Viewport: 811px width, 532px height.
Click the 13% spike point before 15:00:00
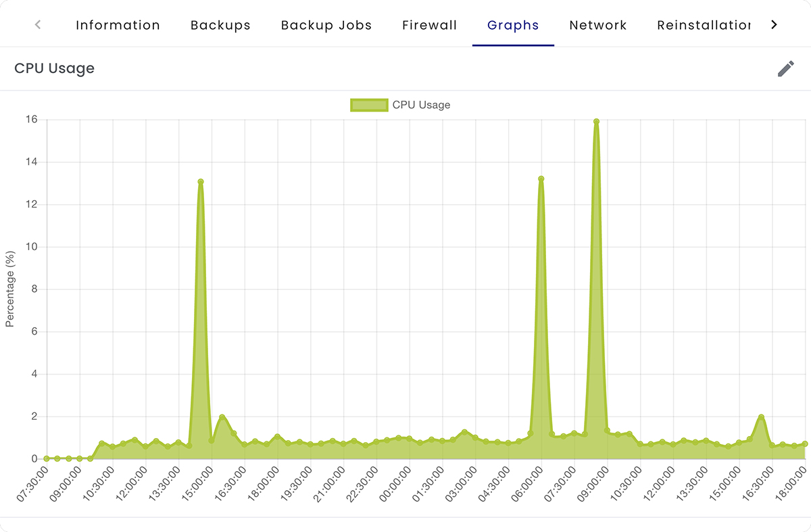pyautogui.click(x=201, y=182)
